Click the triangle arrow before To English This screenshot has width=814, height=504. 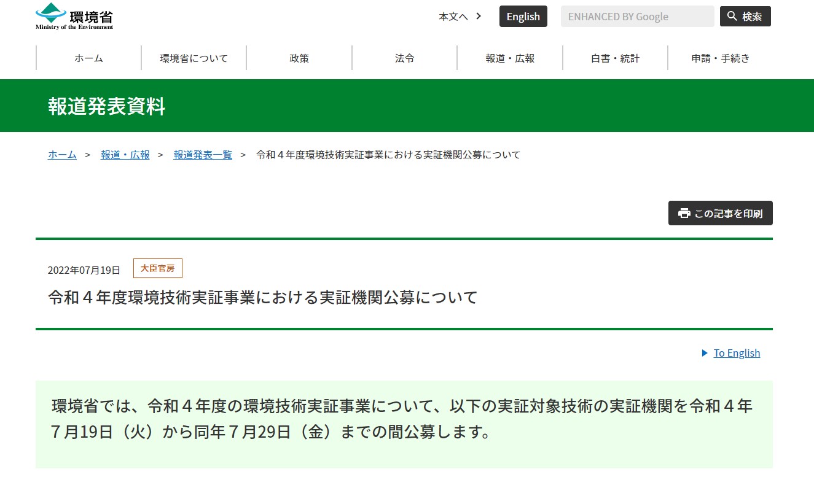(x=705, y=353)
